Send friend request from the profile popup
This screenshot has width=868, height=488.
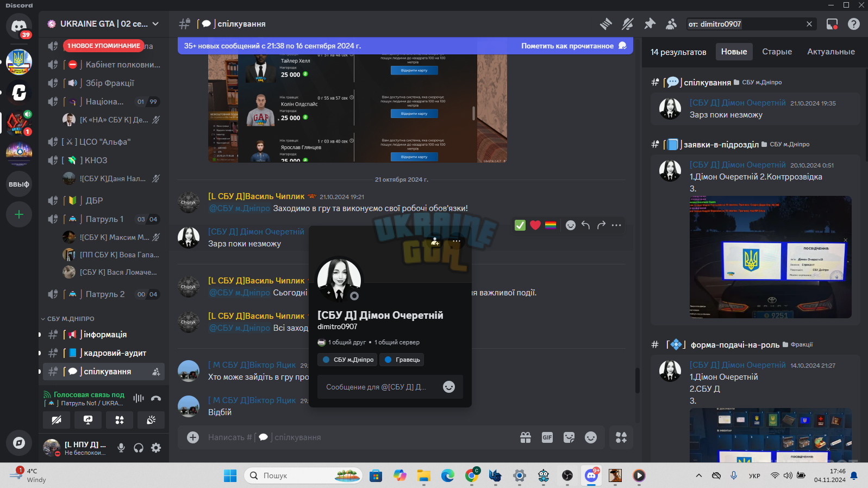435,242
